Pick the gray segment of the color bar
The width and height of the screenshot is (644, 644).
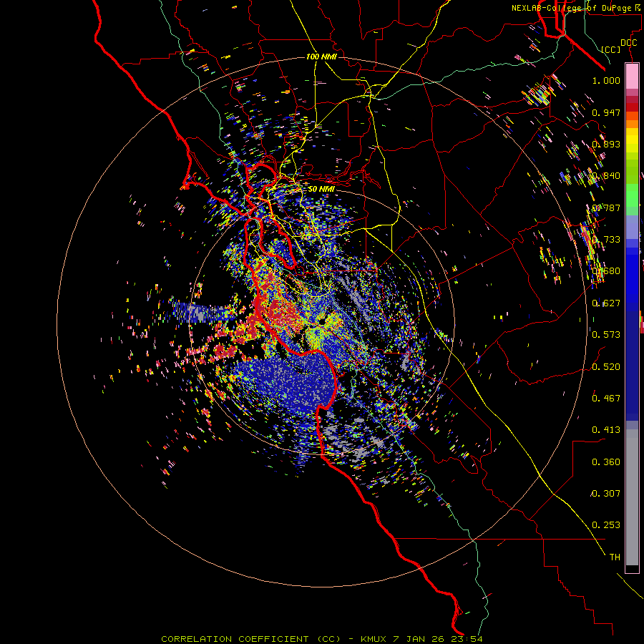632,497
